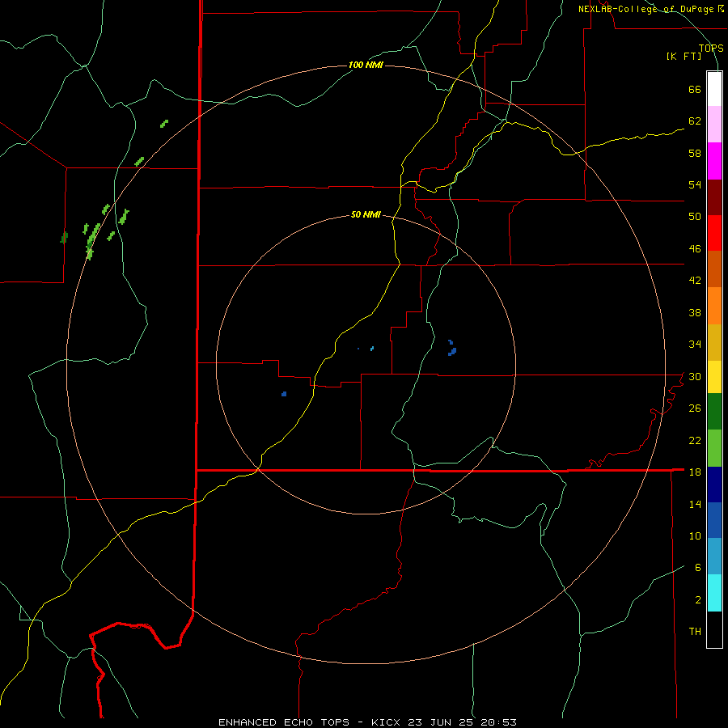Click the "2" legend value

coord(698,600)
